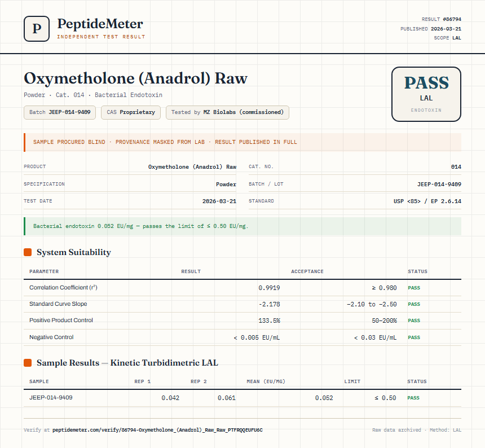This screenshot has width=485, height=448.
Task: Click the orange square beside System Suitability
Action: (28, 252)
